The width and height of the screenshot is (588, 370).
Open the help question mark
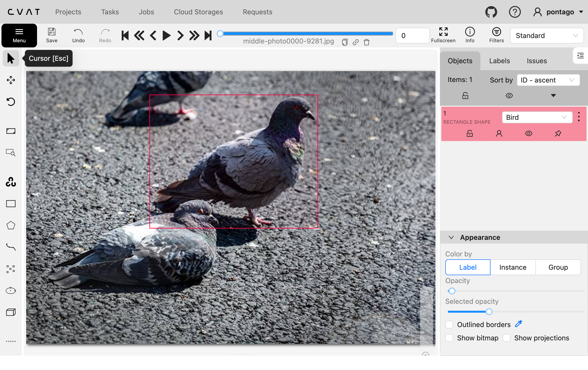(x=515, y=12)
